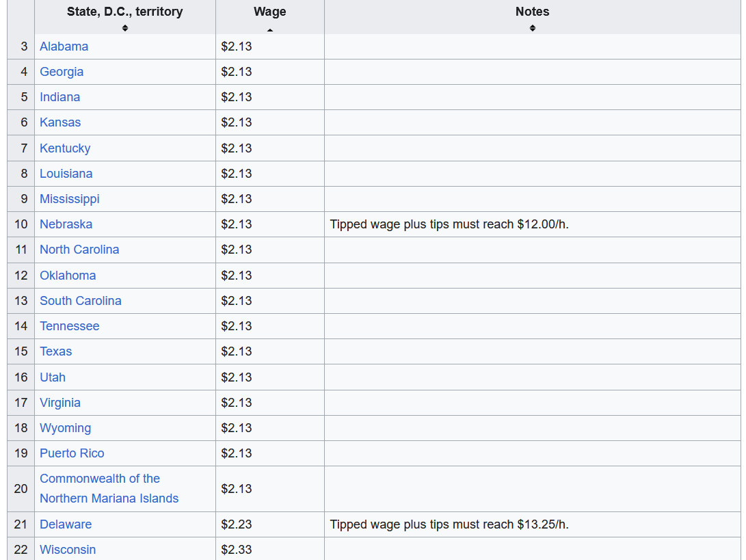Click the Texas link
Image resolution: width=746 pixels, height=560 pixels.
[x=55, y=351]
